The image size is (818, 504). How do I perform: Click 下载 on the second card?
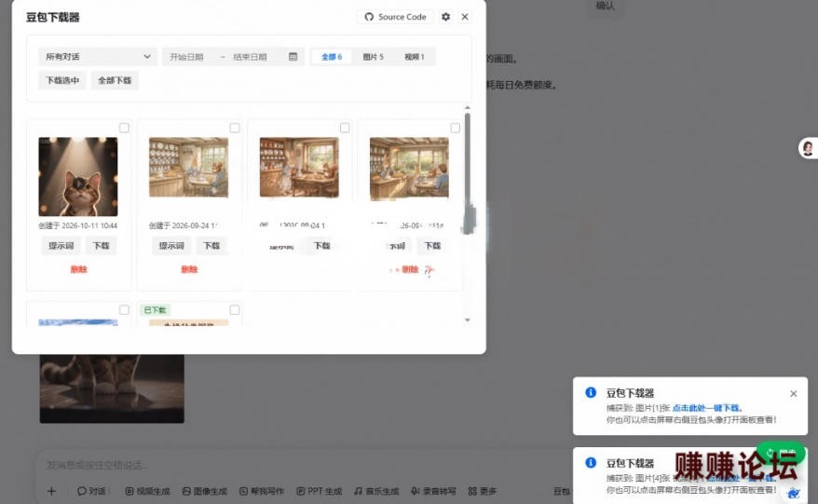211,245
